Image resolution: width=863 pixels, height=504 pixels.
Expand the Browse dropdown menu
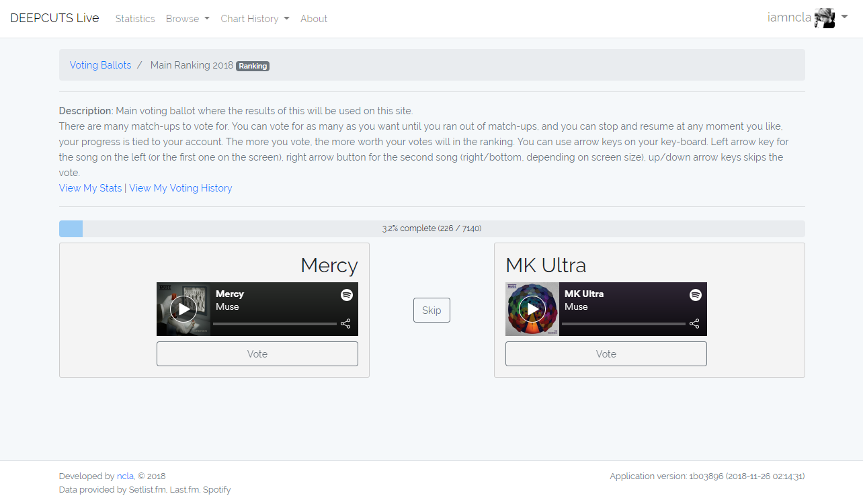tap(188, 19)
